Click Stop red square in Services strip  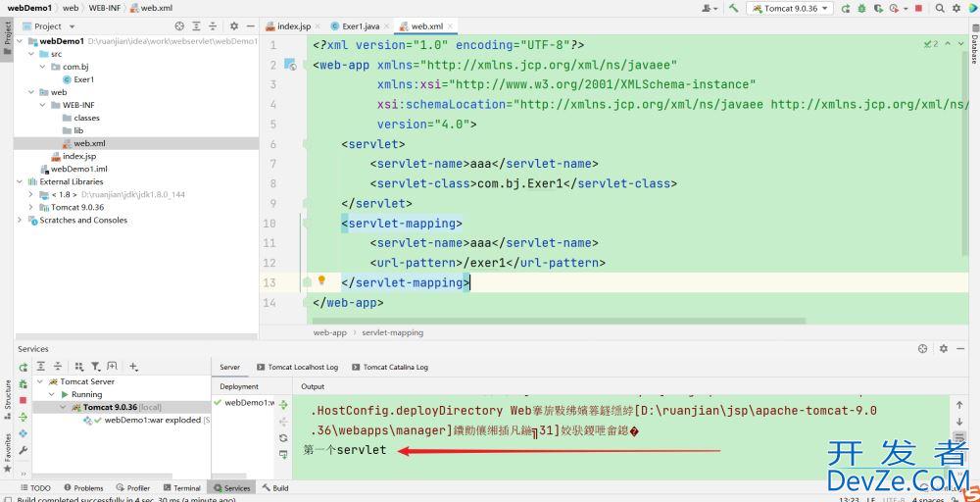[x=24, y=400]
